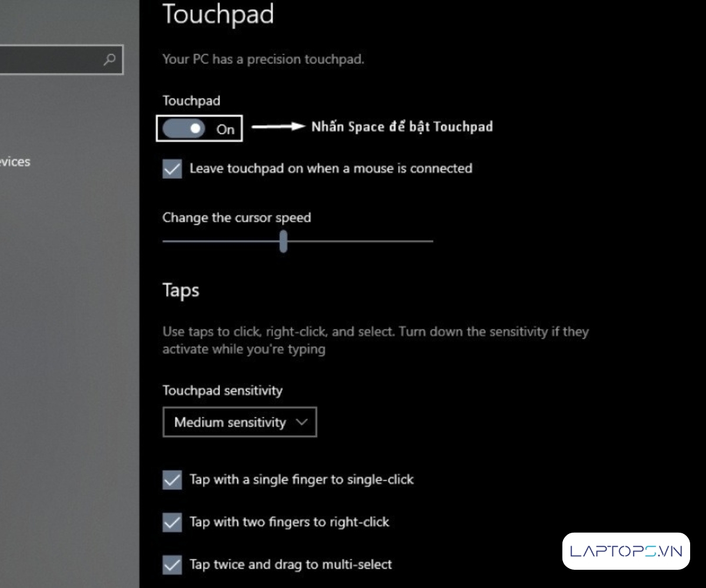Click the cursor speed slider handle
This screenshot has width=706, height=588.
pyautogui.click(x=284, y=240)
